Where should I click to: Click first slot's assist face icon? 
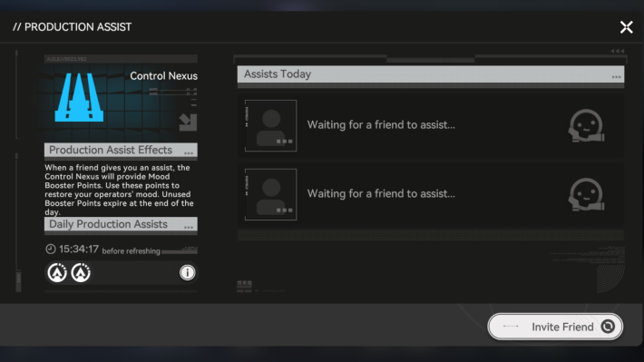[x=586, y=126]
